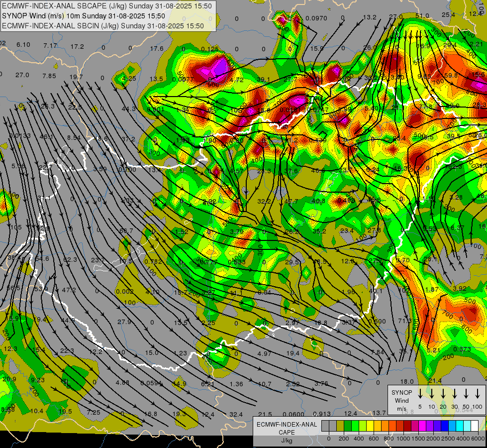487x448 pixels.
Task: Click the station value 66.7
Action: (126, 230)
